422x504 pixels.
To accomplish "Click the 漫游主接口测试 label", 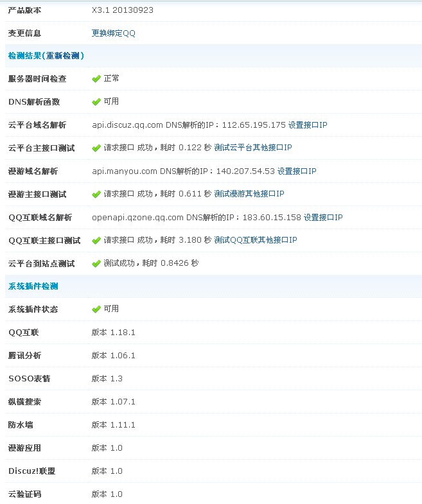I will pyautogui.click(x=37, y=195).
